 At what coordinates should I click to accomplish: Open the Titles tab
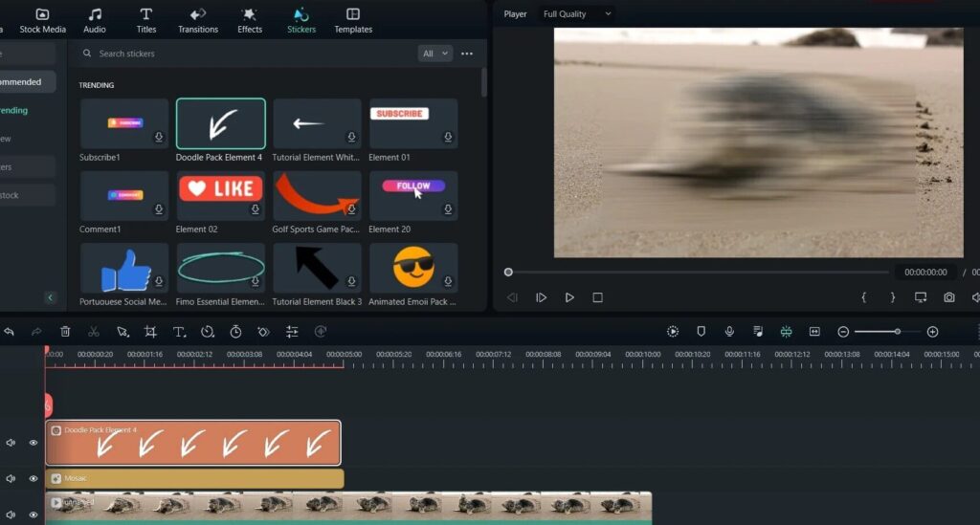pyautogui.click(x=145, y=21)
